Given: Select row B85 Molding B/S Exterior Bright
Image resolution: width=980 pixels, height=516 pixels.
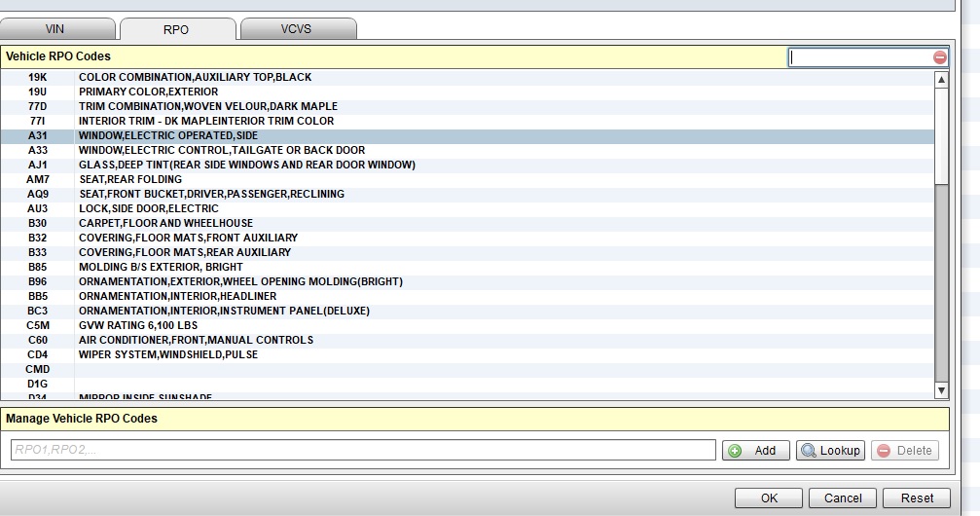Looking at the screenshot, I should [x=467, y=267].
